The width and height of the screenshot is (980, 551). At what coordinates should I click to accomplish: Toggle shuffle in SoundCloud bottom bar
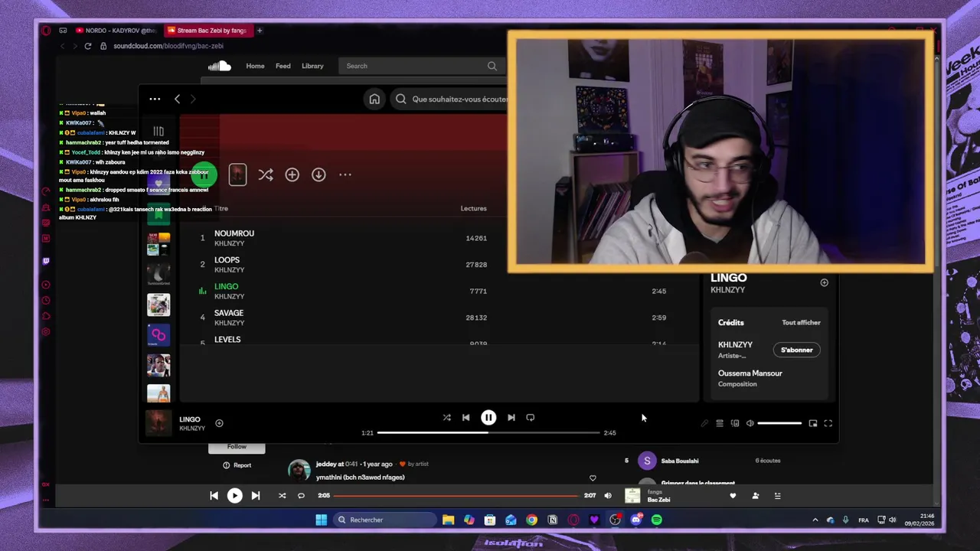282,496
